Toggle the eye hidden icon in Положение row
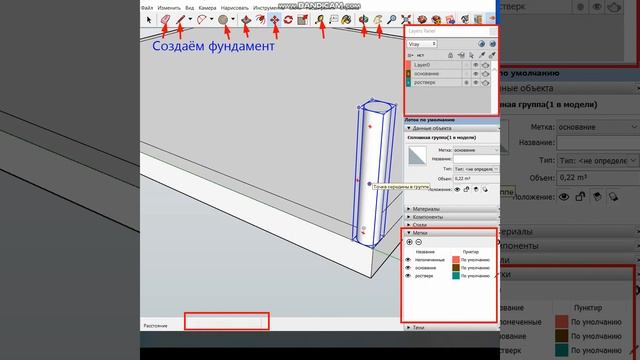 457,189
